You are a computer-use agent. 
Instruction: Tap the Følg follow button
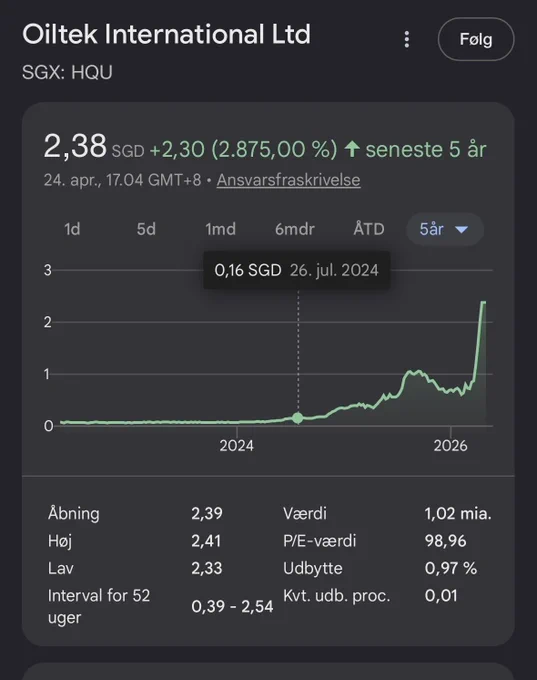476,39
